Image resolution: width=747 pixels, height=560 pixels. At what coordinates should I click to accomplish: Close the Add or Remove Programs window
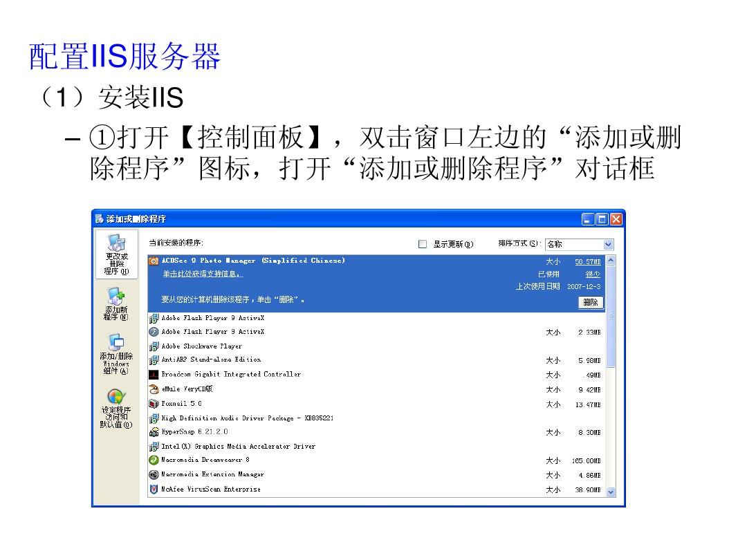[x=616, y=219]
